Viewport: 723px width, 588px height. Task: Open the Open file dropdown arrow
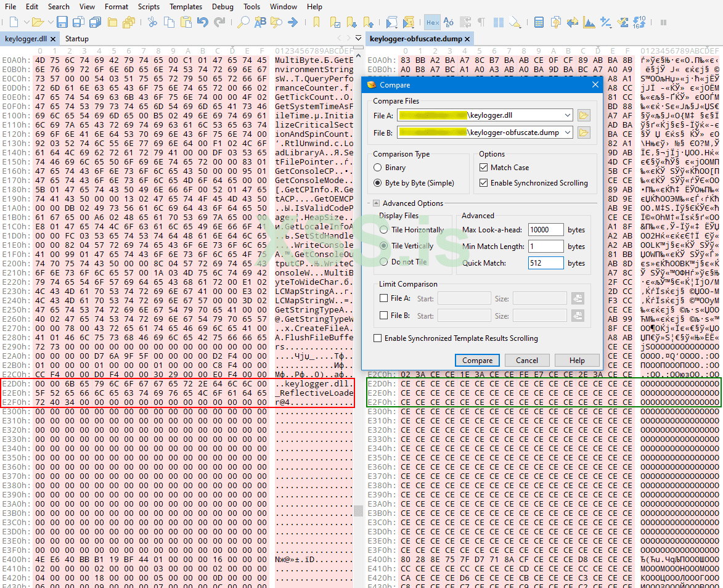[x=51, y=22]
